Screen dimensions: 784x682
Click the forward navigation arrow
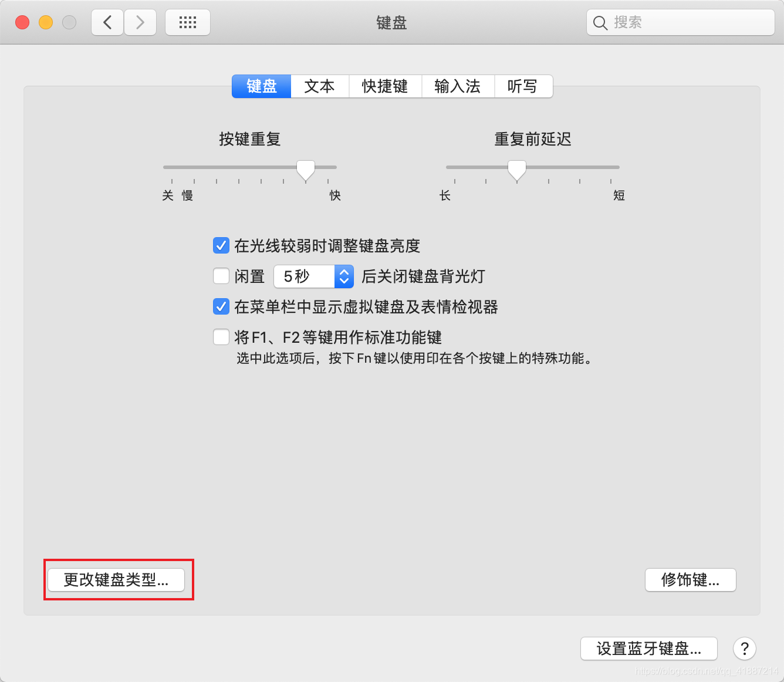point(140,23)
